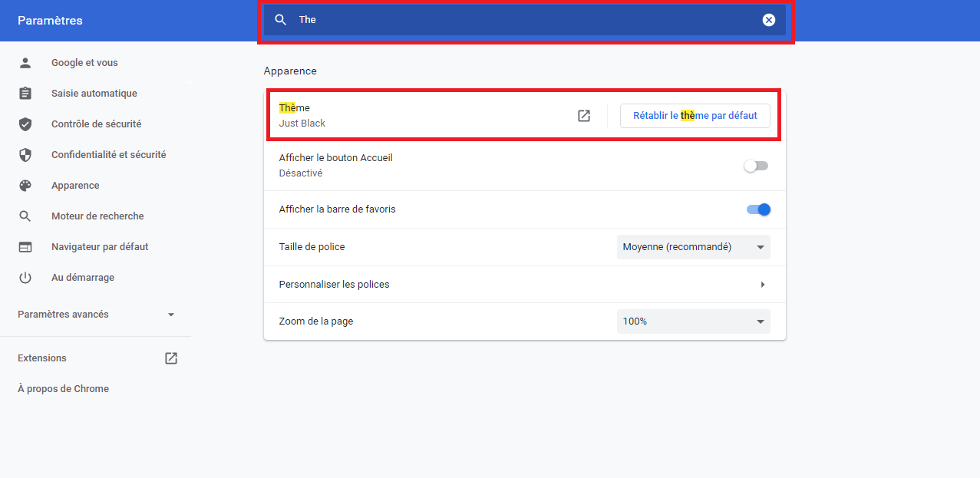Click the shield icon for Confidentialité et sécurité

[x=25, y=155]
